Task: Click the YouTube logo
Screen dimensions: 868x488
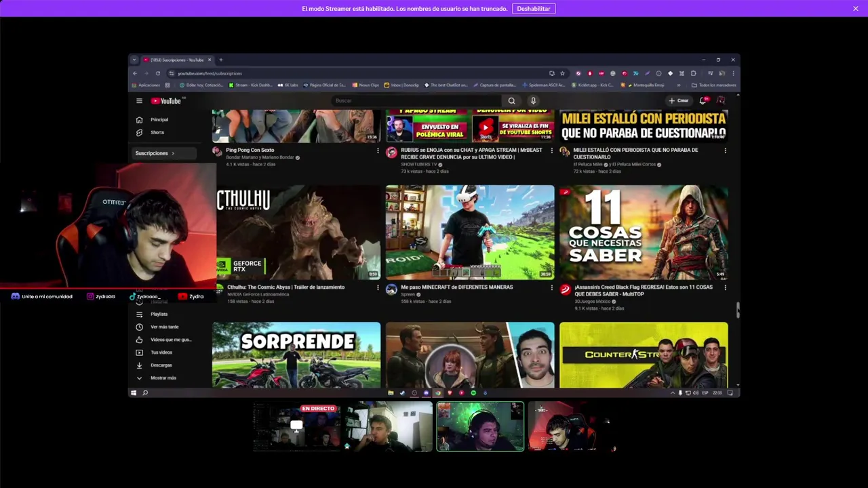Action: click(166, 101)
